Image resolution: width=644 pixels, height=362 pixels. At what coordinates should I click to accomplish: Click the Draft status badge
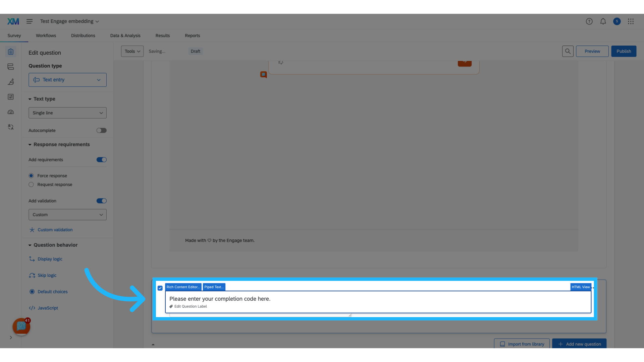196,51
